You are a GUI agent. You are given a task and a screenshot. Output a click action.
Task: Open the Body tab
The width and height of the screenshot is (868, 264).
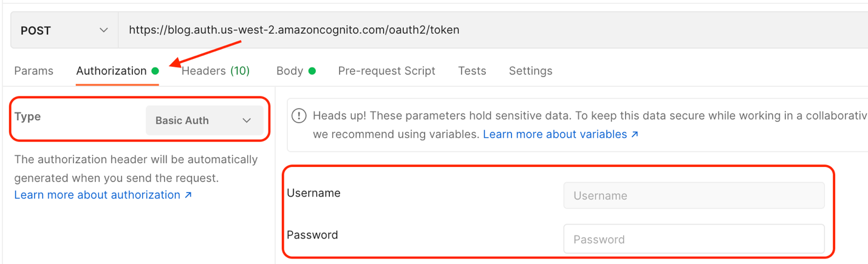pos(290,71)
